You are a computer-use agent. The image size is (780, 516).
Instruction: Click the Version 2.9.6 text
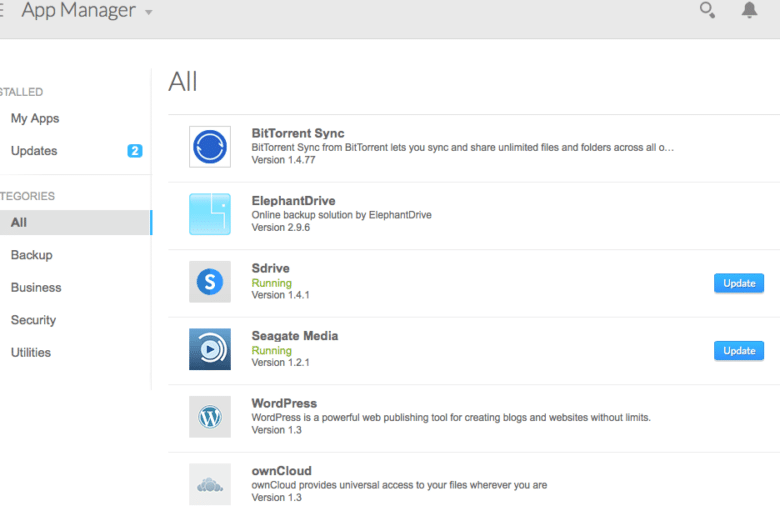[281, 227]
